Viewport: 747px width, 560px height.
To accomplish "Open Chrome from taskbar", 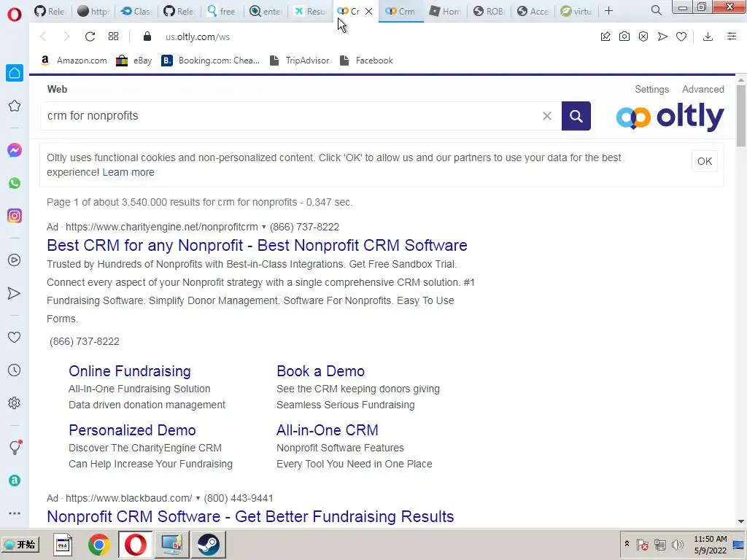I will [99, 544].
